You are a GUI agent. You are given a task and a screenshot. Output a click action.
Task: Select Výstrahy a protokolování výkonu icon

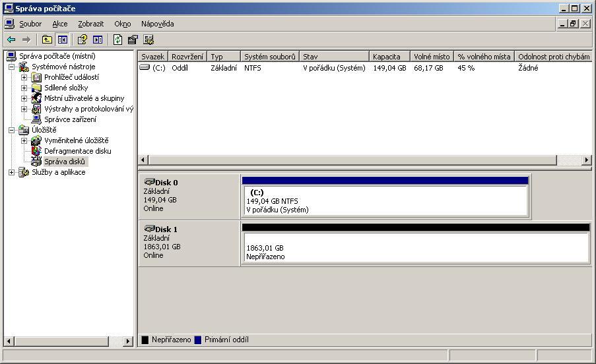tap(36, 109)
